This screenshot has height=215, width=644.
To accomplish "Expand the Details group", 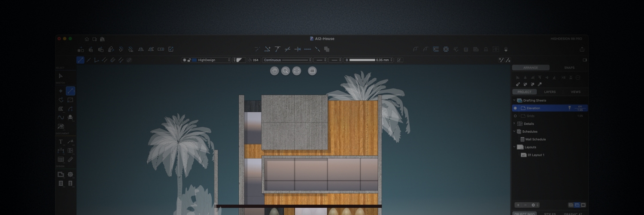I will [514, 123].
